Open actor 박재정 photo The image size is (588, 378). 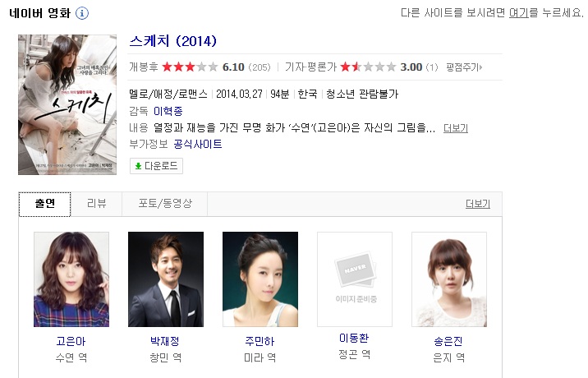coord(166,279)
